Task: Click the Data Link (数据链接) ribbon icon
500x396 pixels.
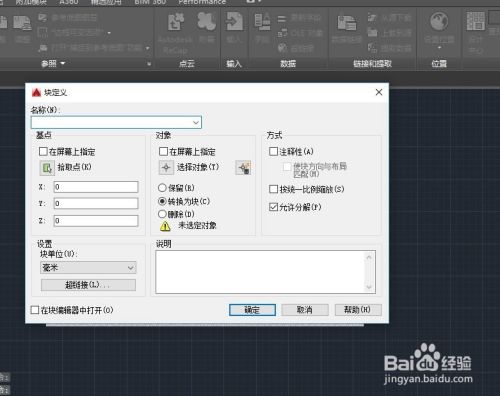Action: (347, 22)
